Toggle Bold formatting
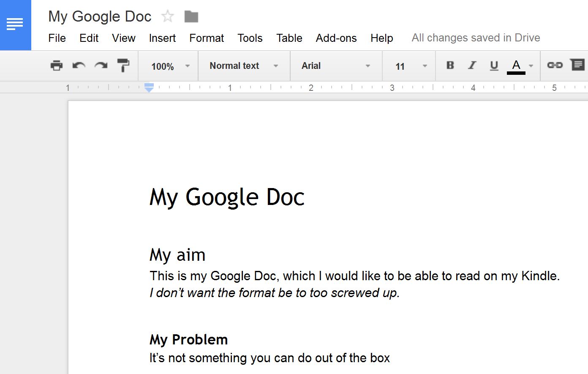 pos(450,66)
